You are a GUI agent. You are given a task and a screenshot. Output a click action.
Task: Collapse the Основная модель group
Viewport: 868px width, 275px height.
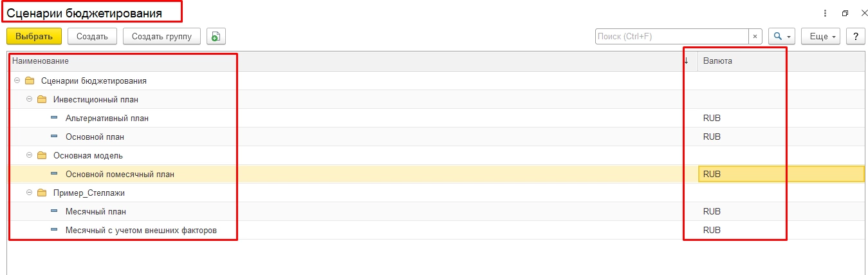click(x=30, y=156)
